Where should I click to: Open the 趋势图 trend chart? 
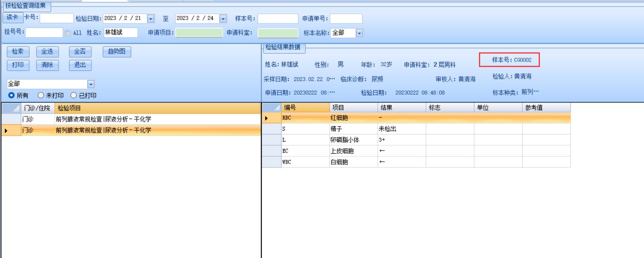coord(117,52)
